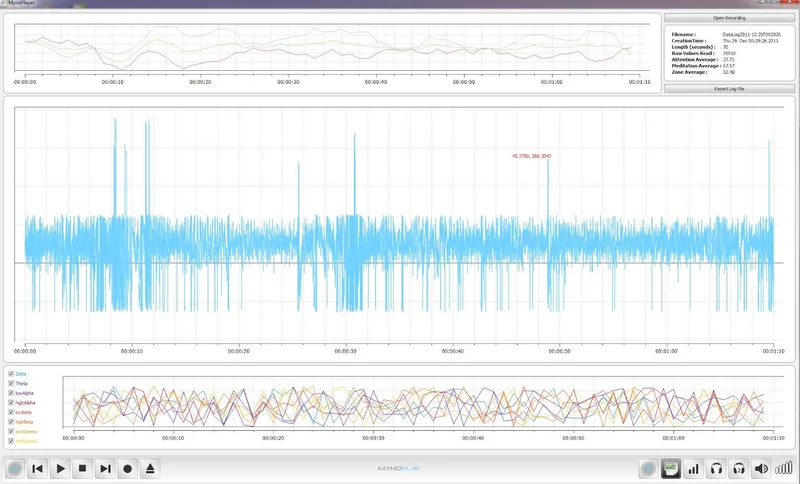Click the Open Recording button
The width and height of the screenshot is (800, 484).
pos(729,18)
